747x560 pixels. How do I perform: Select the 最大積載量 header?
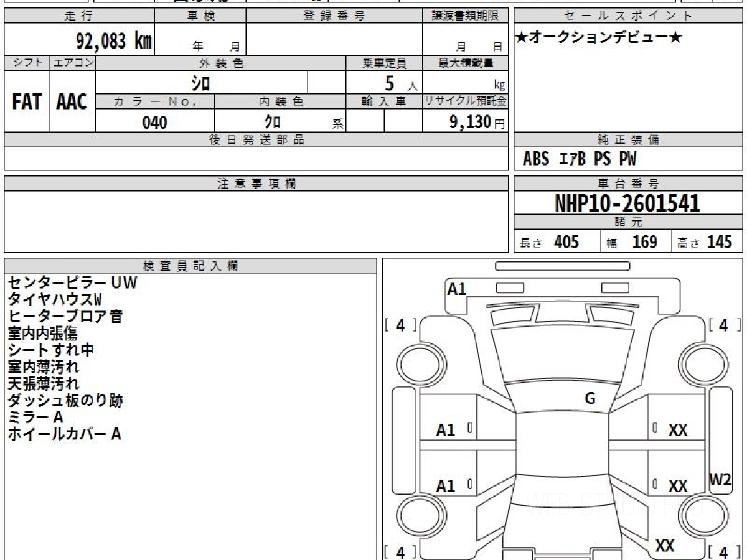[465, 63]
